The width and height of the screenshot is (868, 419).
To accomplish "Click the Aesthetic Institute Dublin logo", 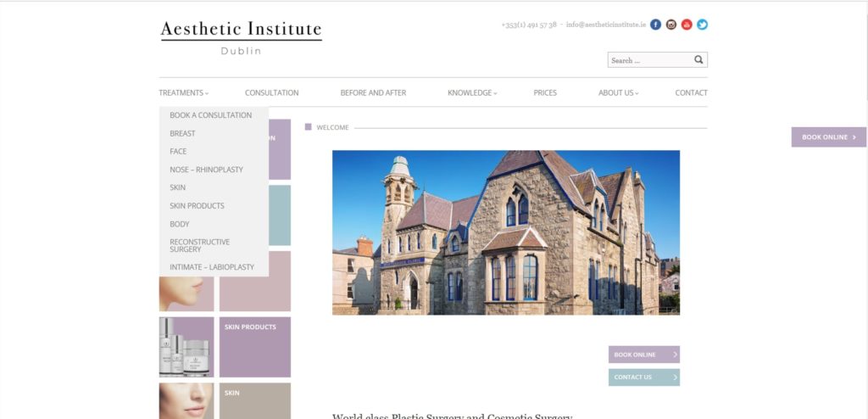I will pyautogui.click(x=241, y=37).
